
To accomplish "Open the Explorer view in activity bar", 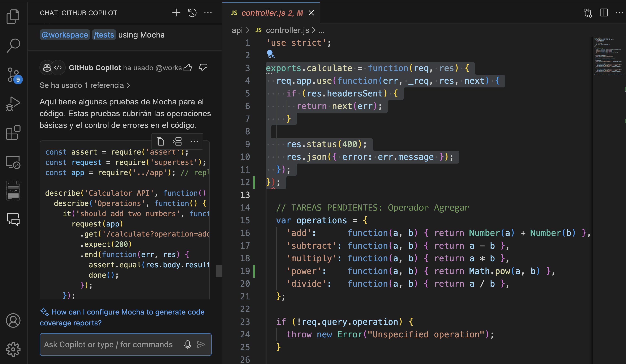I will point(13,16).
